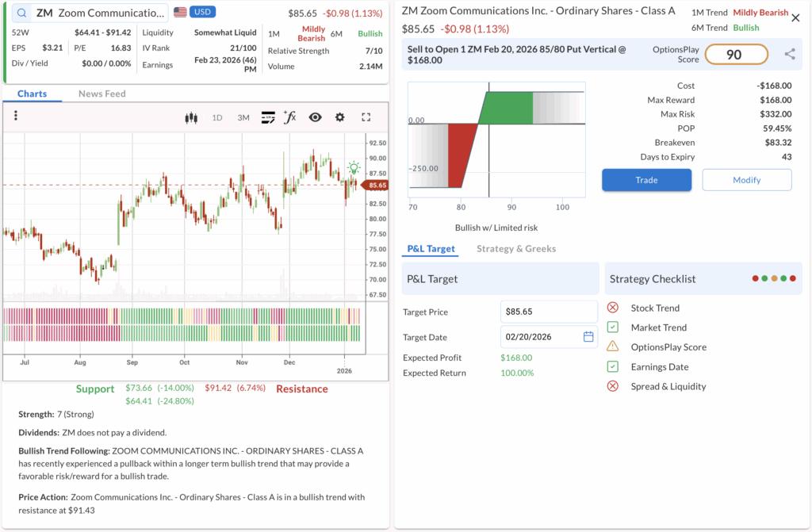Expand chart to fullscreen
Screen dimensions: 812x532
tap(366, 117)
